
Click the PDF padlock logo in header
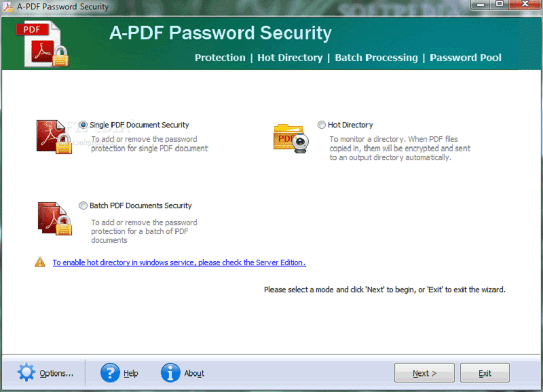[48, 44]
